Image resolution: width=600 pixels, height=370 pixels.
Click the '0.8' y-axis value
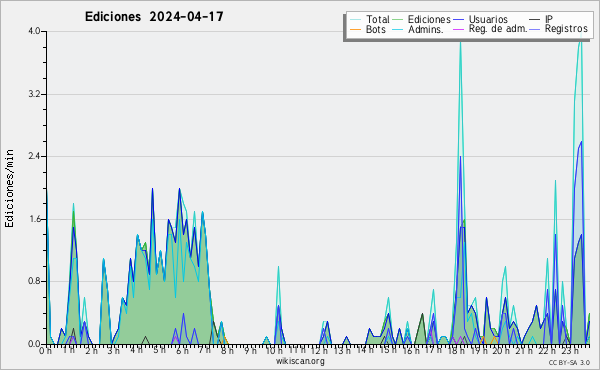click(x=34, y=282)
